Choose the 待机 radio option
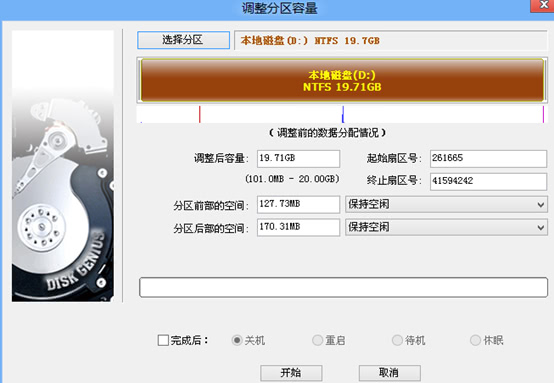554x383 pixels. 397,340
